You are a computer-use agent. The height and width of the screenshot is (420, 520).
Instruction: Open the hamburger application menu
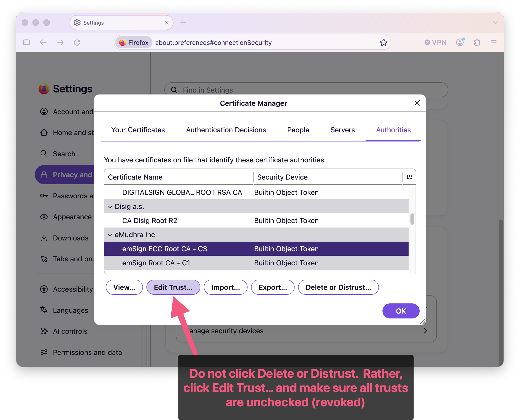[x=493, y=42]
